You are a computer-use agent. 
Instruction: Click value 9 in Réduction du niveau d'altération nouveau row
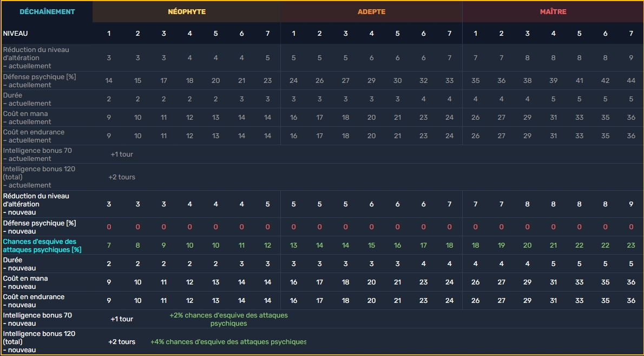(x=631, y=204)
